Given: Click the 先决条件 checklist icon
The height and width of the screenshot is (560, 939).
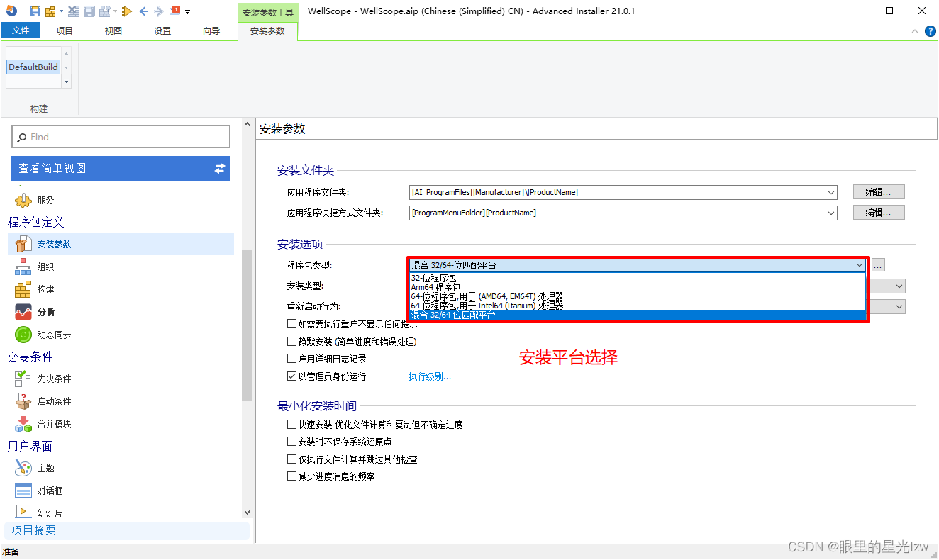Looking at the screenshot, I should click(23, 379).
